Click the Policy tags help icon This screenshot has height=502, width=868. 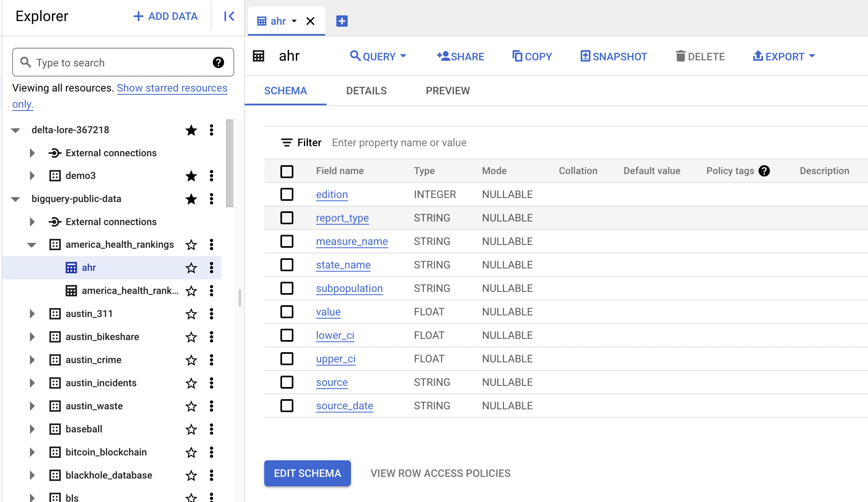[x=764, y=171]
